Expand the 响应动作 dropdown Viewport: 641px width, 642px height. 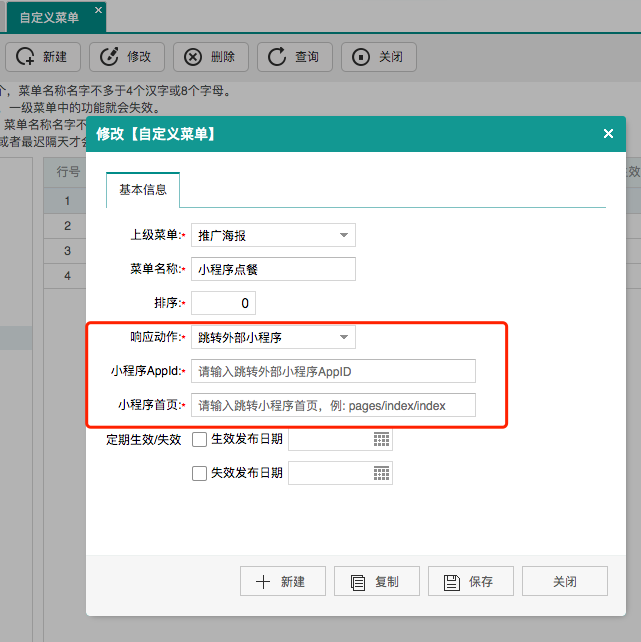(x=343, y=337)
